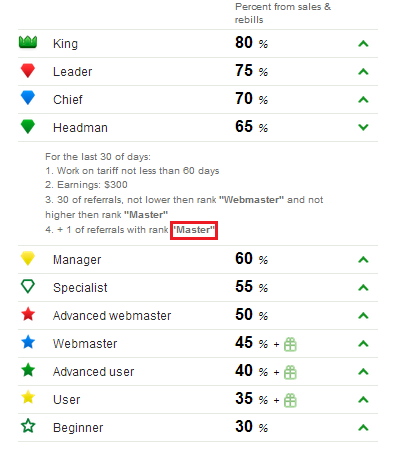Click the outlined gem Specialist icon

click(x=28, y=287)
